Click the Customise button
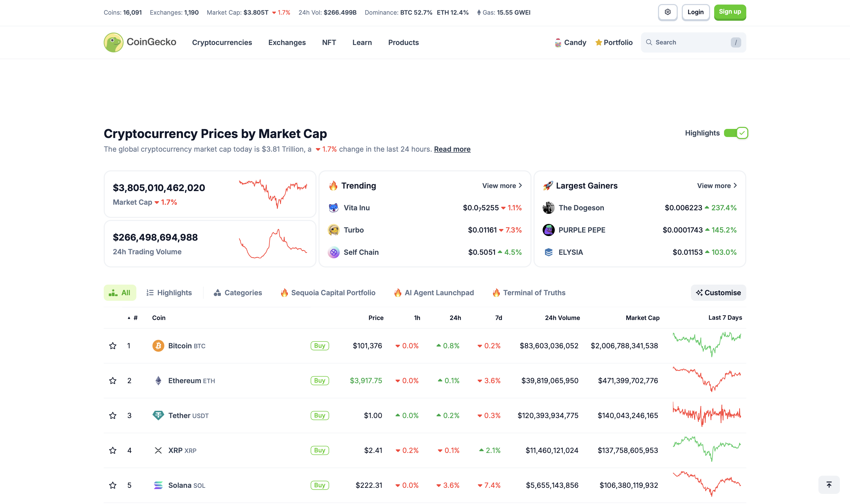This screenshot has width=850, height=504. click(x=718, y=293)
